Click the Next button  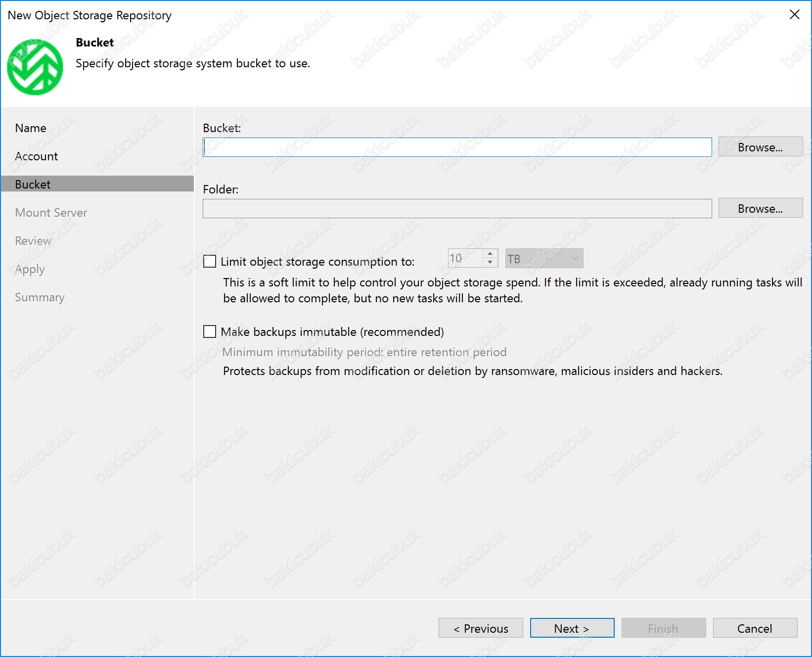572,628
